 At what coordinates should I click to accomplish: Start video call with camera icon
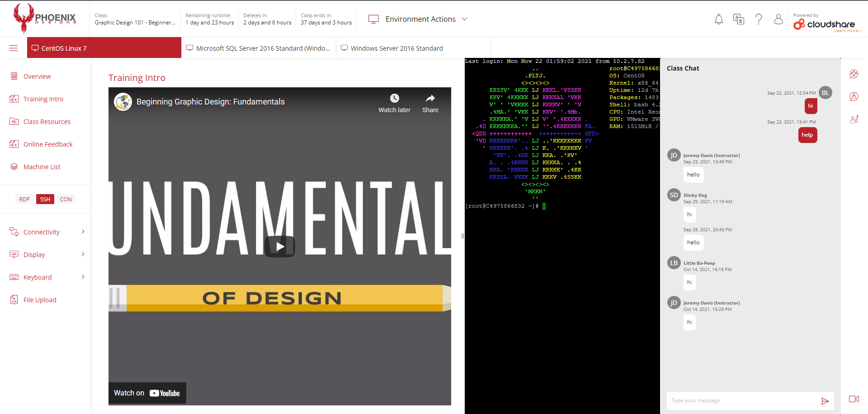[x=854, y=399]
